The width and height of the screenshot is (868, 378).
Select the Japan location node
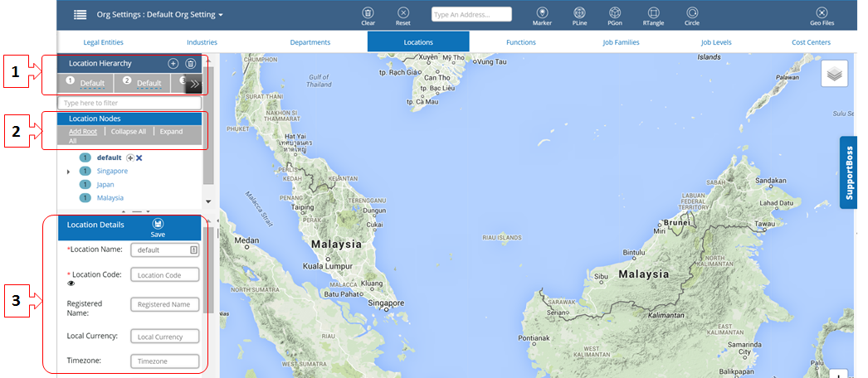pyautogui.click(x=105, y=184)
